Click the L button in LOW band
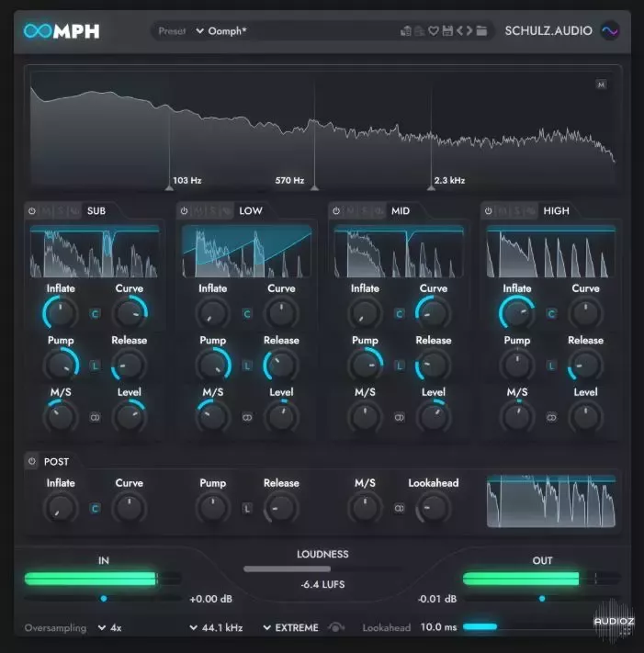Viewport: 644px width, 653px height. coord(246,365)
